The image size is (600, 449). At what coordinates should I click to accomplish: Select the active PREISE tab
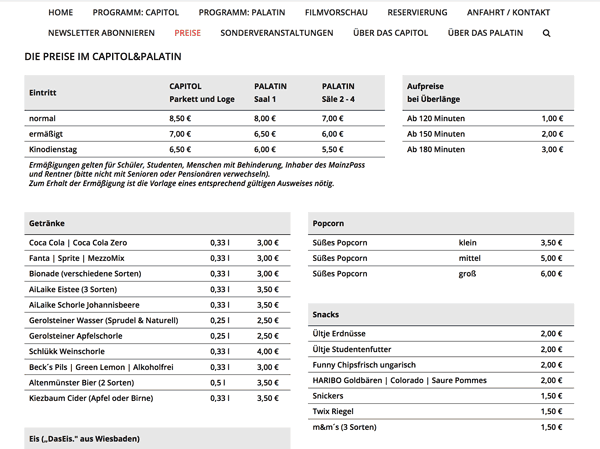point(187,33)
